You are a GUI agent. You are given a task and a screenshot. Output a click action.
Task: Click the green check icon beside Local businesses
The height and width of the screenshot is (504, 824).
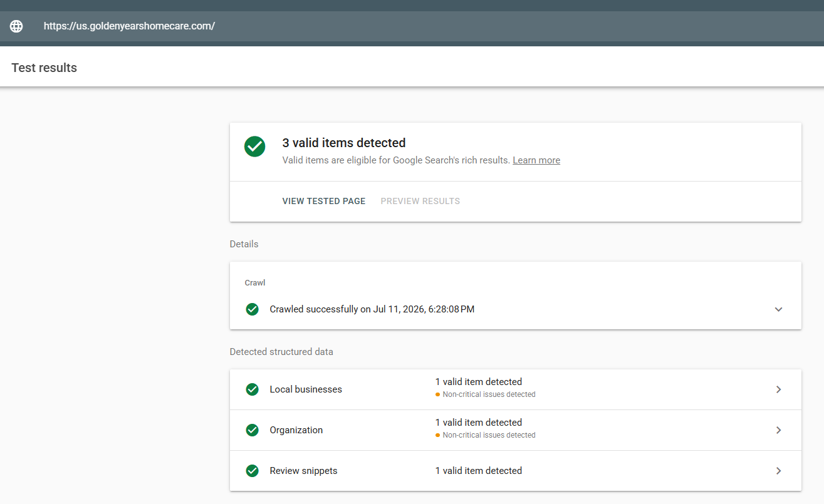coord(253,389)
